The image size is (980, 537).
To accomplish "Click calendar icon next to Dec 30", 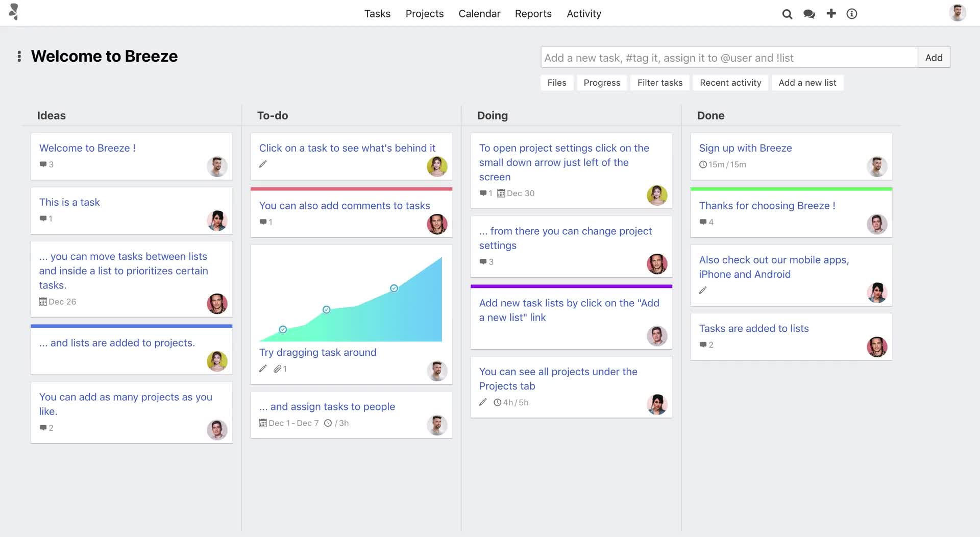I will point(501,193).
